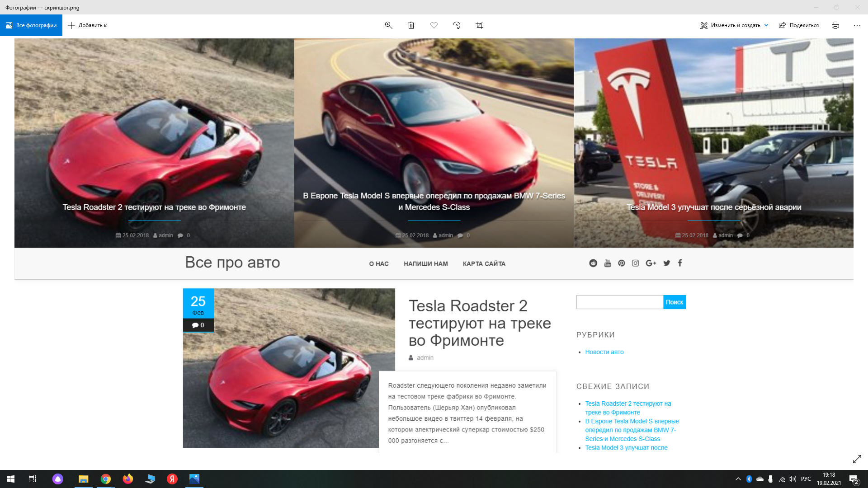Delete the photo with trash icon
868x488 pixels.
coord(411,25)
